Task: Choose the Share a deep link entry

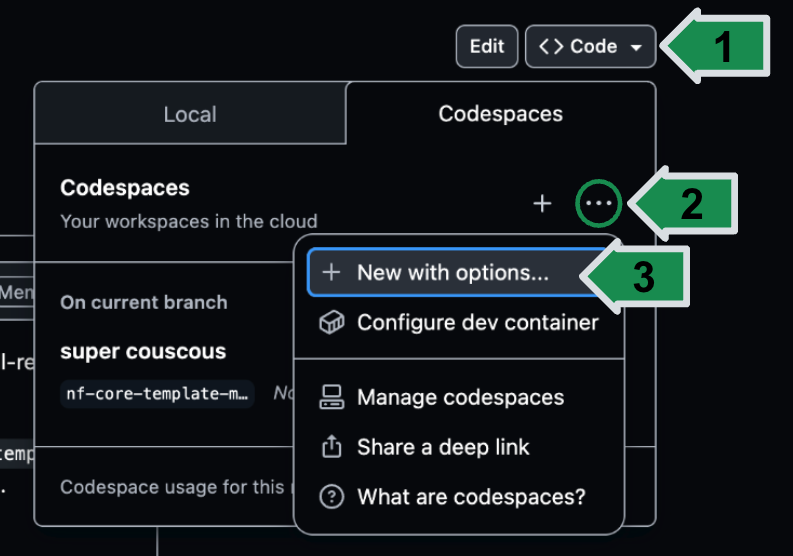Action: (443, 447)
